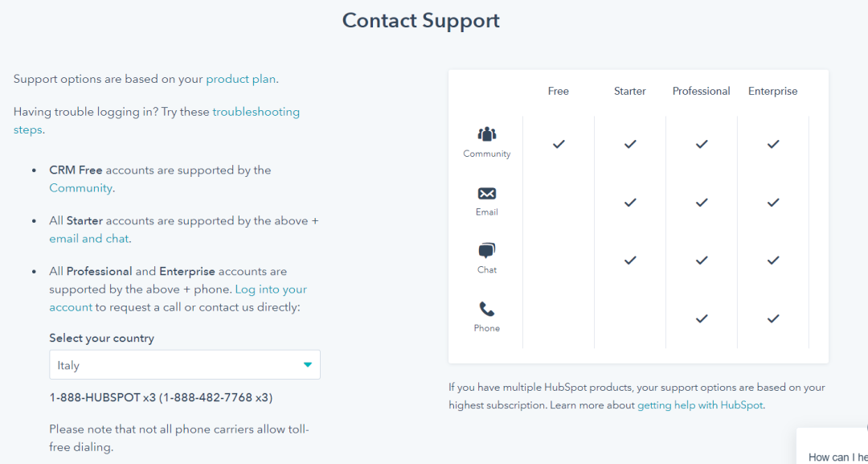This screenshot has height=464, width=868.
Task: Click the Phone handset icon
Action: pyautogui.click(x=487, y=310)
